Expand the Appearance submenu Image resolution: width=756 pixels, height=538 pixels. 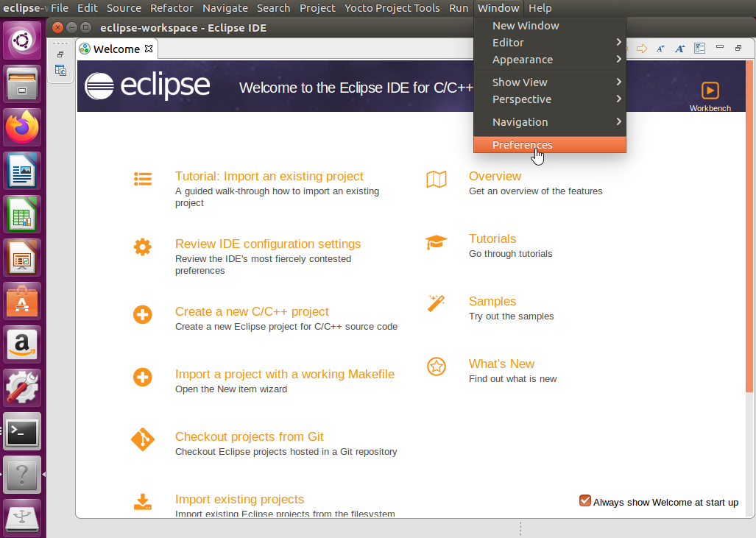click(550, 60)
